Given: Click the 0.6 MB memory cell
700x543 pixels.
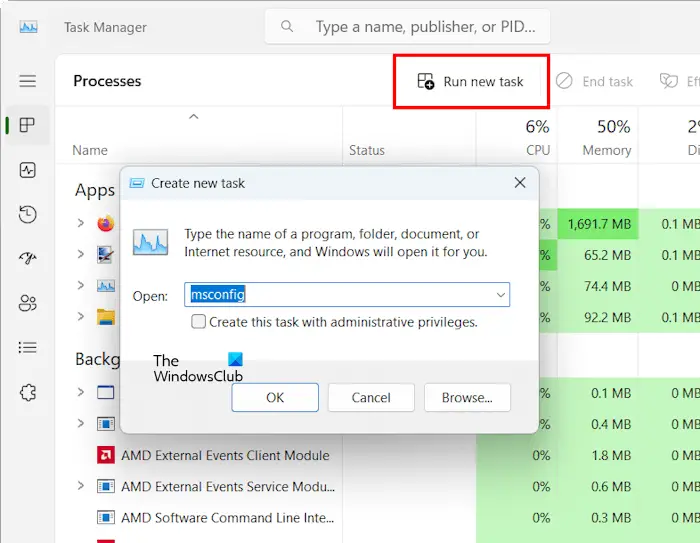Looking at the screenshot, I should pos(598,487).
